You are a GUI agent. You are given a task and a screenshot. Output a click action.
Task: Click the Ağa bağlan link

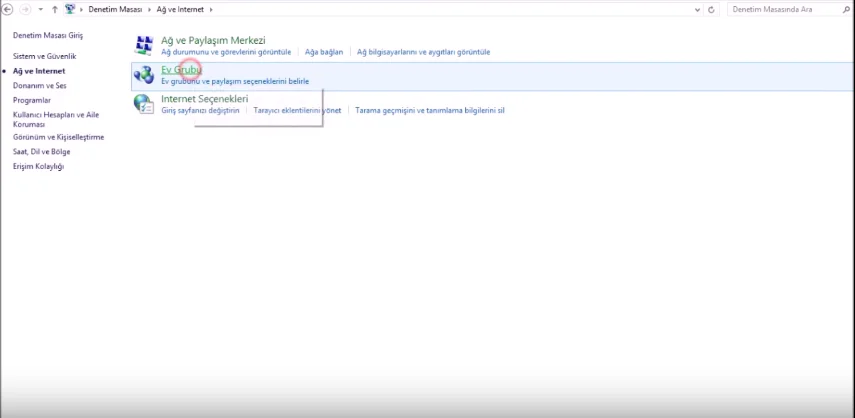click(324, 52)
